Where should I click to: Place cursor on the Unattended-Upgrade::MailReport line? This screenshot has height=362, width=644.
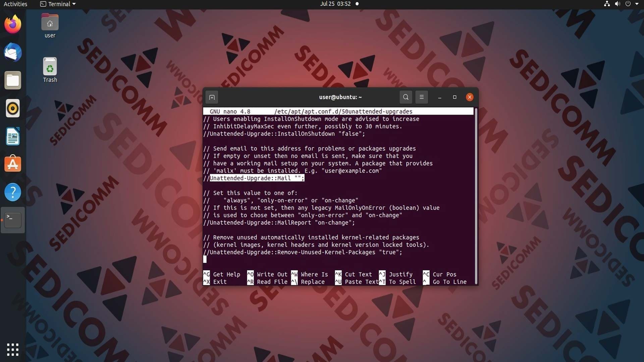point(279,223)
